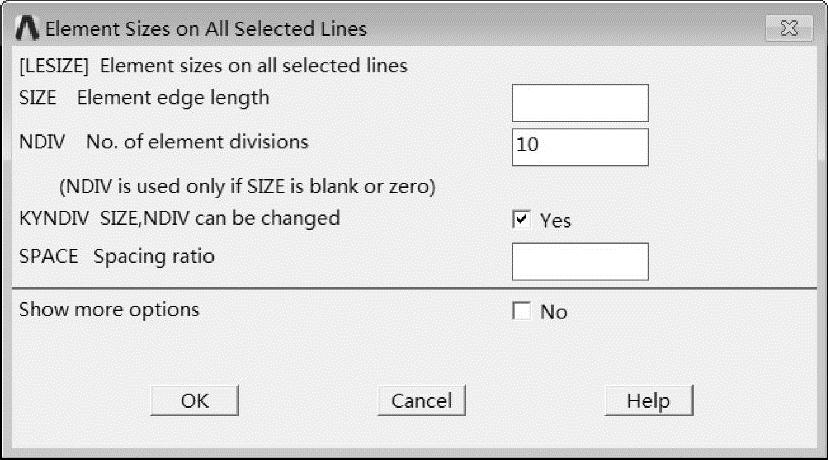
Task: Click the 'Show more options' label text
Action: coord(109,310)
